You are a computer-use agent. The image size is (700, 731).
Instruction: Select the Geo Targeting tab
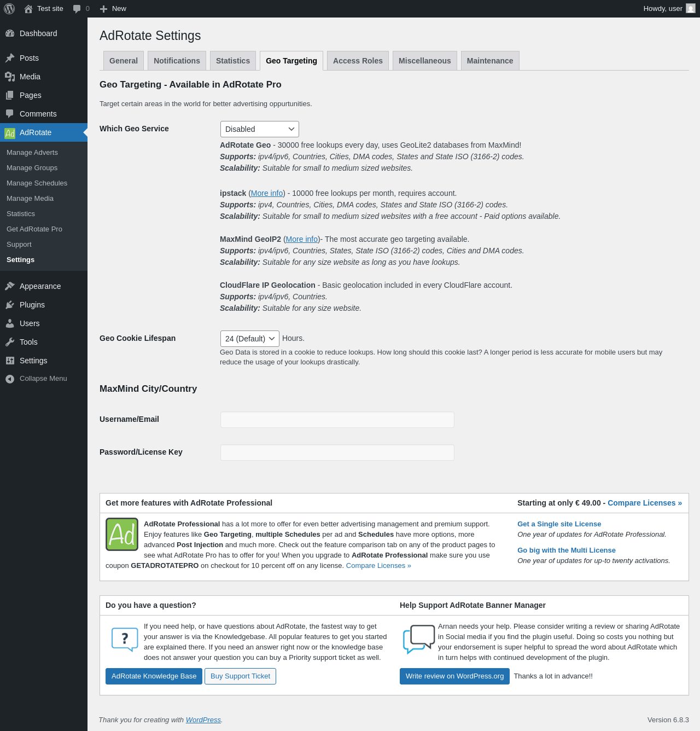[291, 61]
